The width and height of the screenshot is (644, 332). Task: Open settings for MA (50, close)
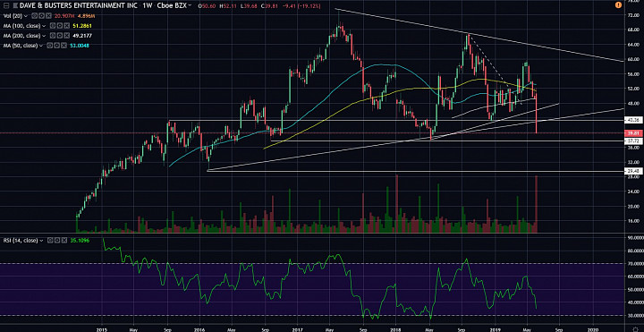[56, 46]
